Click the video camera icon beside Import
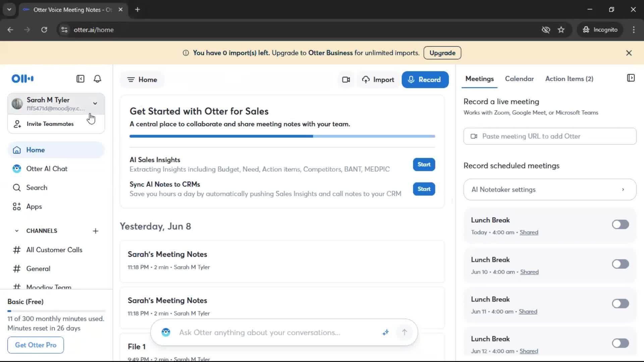Viewport: 644px width, 362px height. [x=346, y=80]
